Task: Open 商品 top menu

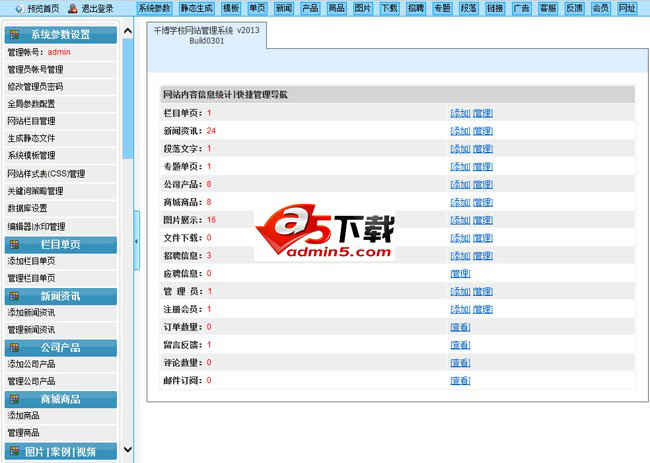Action: 337,8
